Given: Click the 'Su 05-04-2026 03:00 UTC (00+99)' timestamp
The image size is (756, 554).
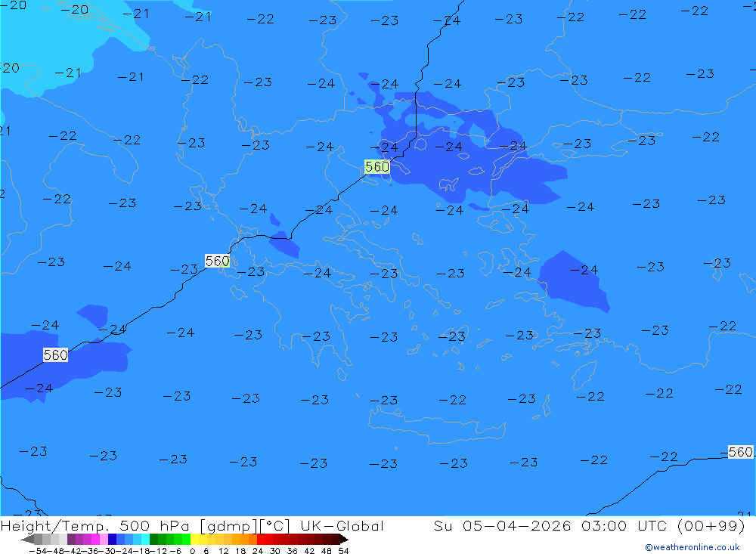Looking at the screenshot, I should click(589, 525).
